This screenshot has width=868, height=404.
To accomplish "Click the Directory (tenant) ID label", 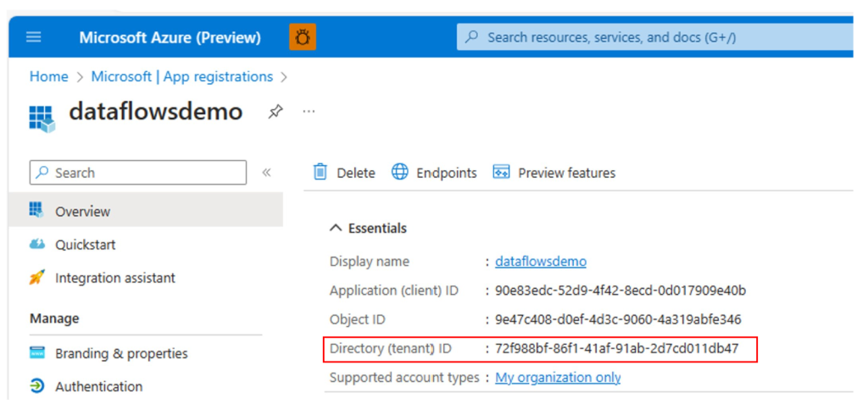I will click(391, 349).
